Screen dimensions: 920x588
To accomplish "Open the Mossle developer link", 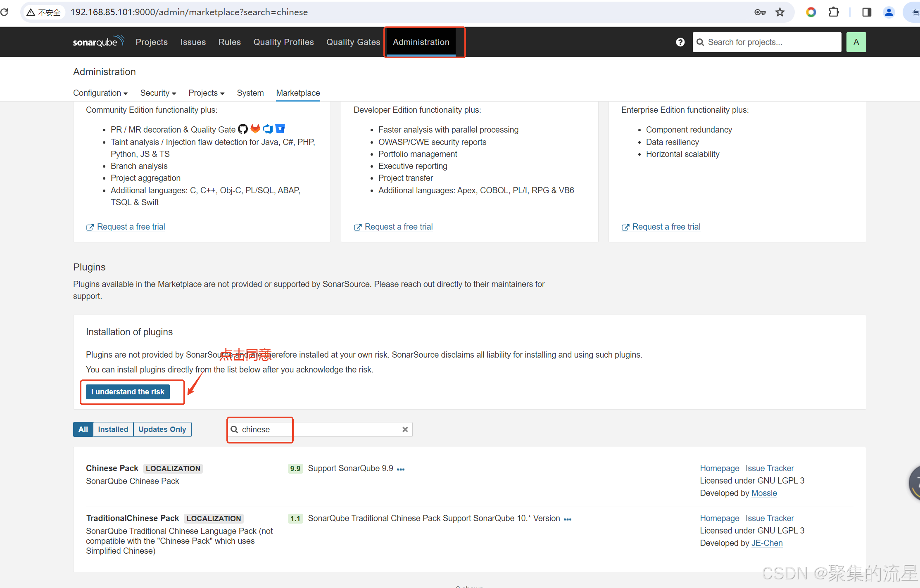I will 763,493.
